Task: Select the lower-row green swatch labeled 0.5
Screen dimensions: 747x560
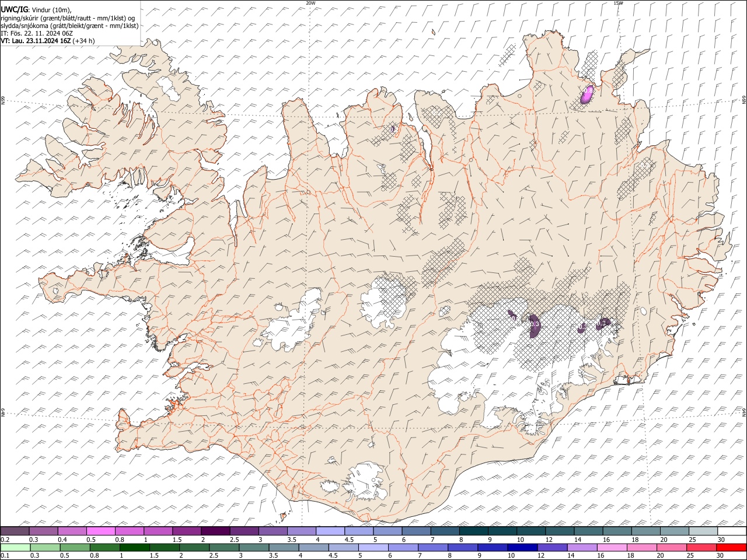Action: tap(75, 547)
